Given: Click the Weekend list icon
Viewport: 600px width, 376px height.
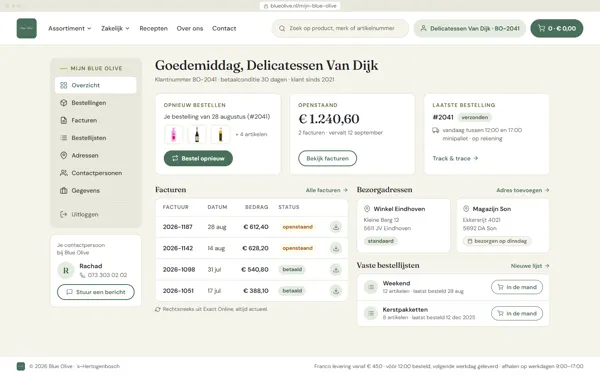Looking at the screenshot, I should pos(370,287).
